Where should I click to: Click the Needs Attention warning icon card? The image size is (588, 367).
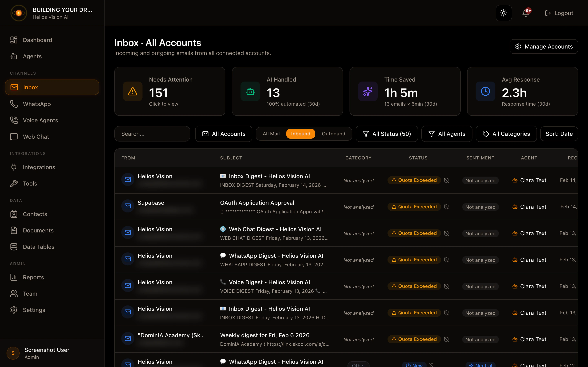pos(133,92)
